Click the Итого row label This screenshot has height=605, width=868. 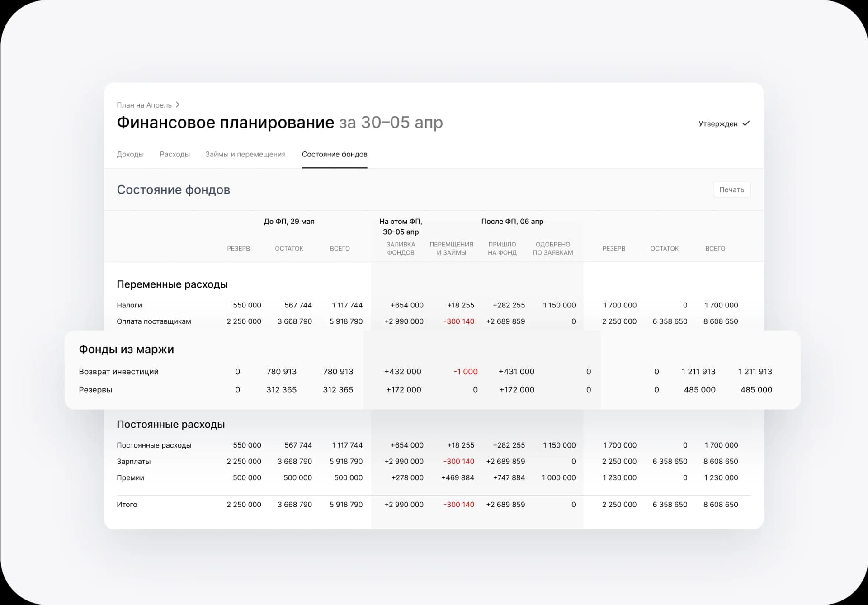point(127,505)
